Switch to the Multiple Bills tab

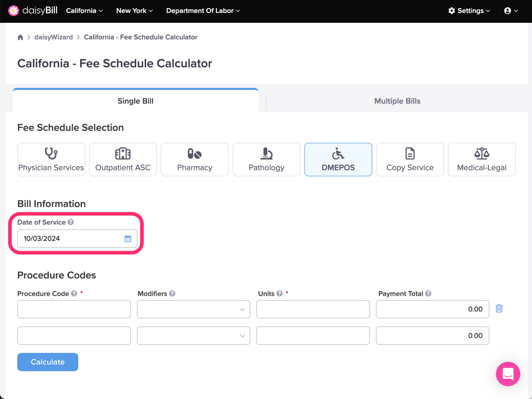click(x=397, y=101)
